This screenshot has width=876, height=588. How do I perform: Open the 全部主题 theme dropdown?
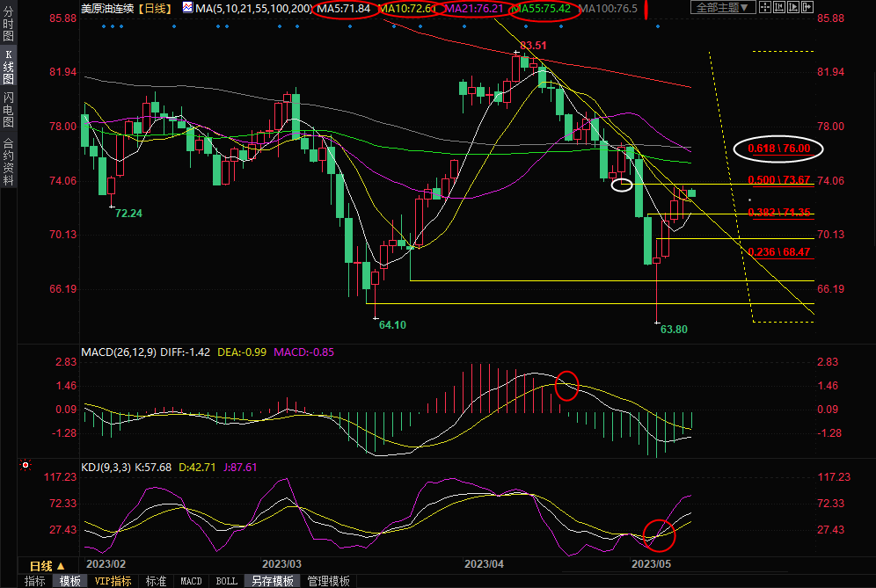click(723, 7)
